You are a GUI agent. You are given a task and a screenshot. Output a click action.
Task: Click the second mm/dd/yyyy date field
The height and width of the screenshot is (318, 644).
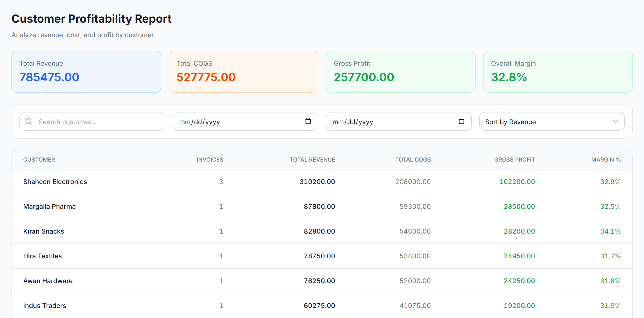(399, 121)
